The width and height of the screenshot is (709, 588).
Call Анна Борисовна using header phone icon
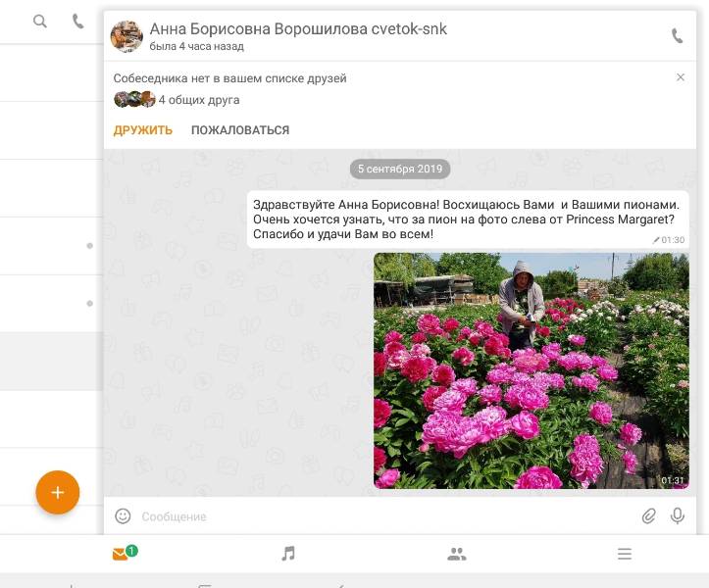point(677,35)
